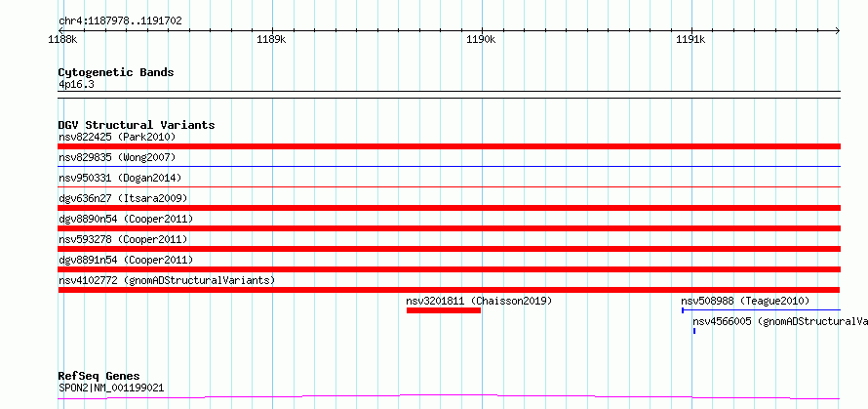This screenshot has height=409, width=868.
Task: Click the dgv8891n54 (Cooper2011) red bar
Action: coord(449,269)
